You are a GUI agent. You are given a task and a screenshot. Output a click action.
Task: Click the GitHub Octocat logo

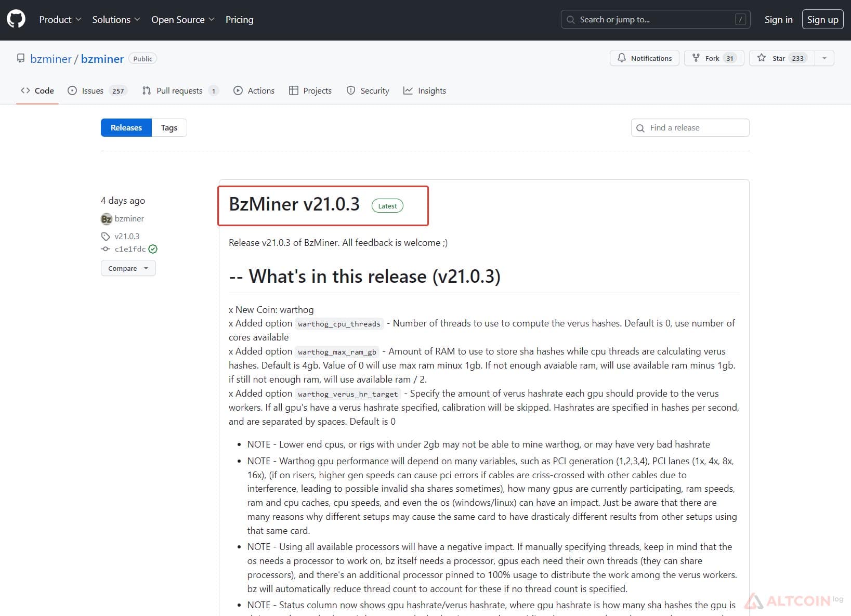[x=16, y=19]
